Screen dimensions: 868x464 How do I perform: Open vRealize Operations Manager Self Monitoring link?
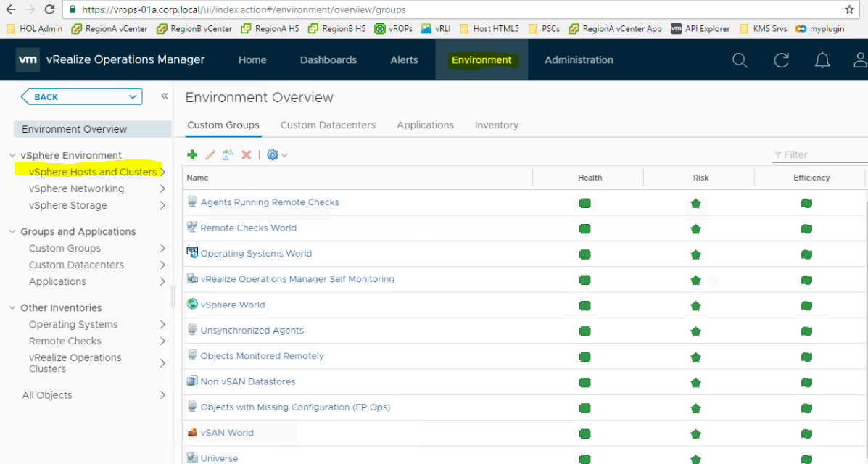[x=297, y=279]
